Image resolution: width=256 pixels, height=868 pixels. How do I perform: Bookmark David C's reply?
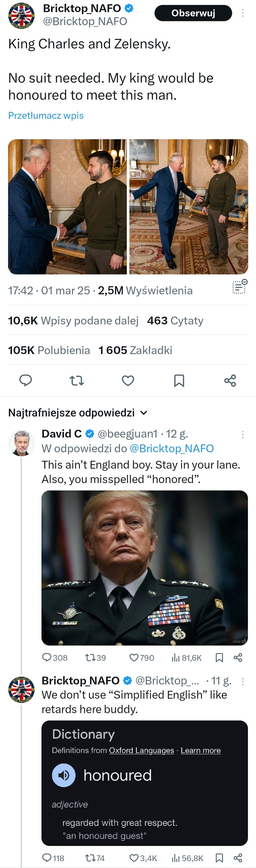[219, 657]
